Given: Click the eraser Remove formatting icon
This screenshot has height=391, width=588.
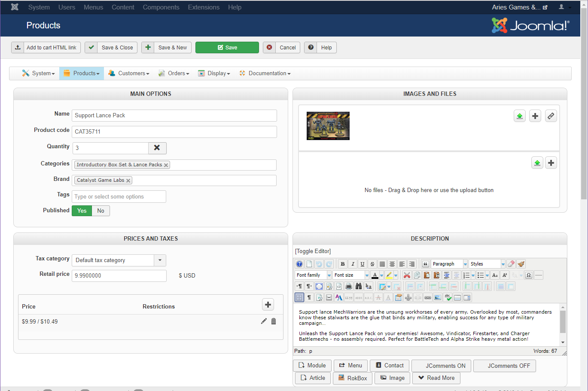Looking at the screenshot, I should point(511,264).
